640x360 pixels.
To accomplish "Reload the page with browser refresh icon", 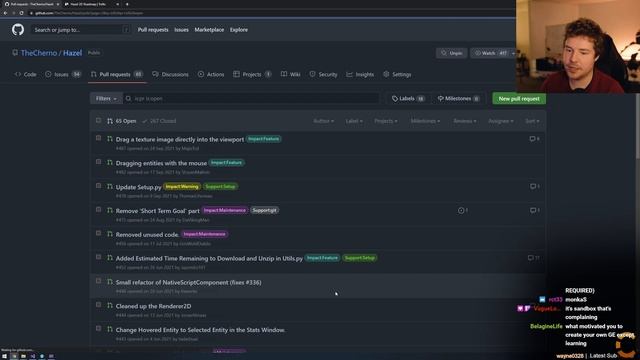I will point(21,13).
